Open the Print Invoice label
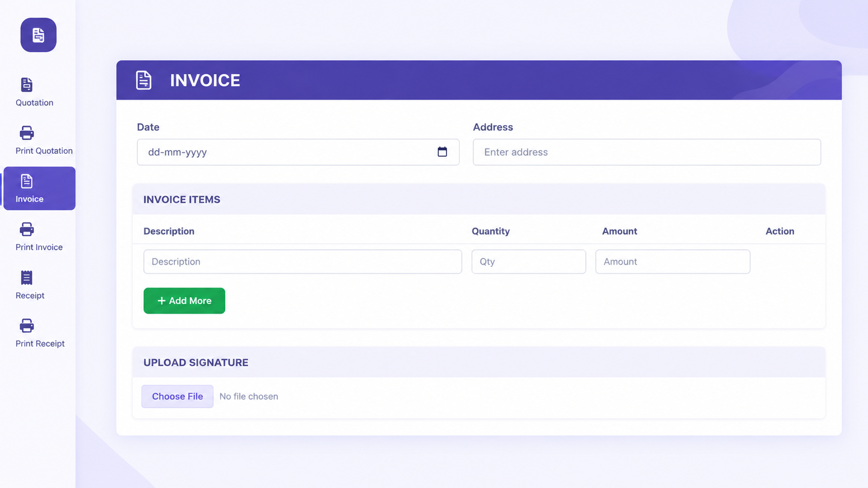The image size is (868, 488). coord(39,247)
